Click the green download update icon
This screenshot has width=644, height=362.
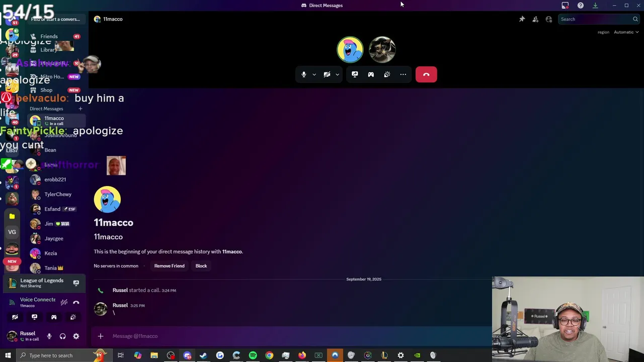595,5
